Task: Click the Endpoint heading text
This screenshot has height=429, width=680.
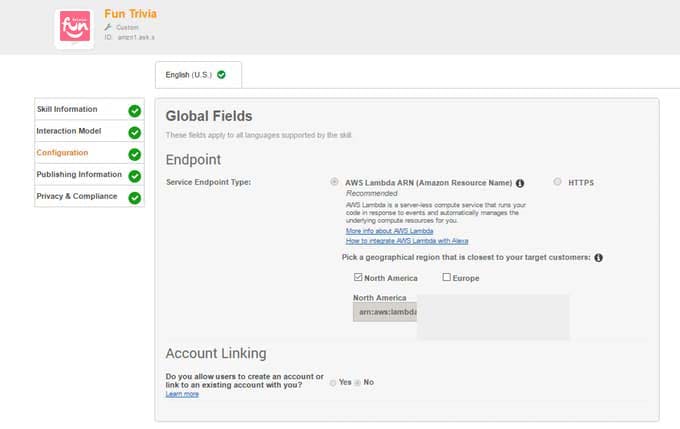Action: click(193, 160)
